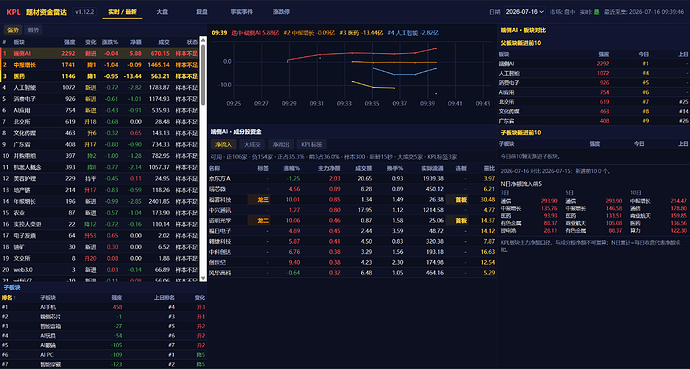Select sector row 15 农业

click(x=100, y=212)
